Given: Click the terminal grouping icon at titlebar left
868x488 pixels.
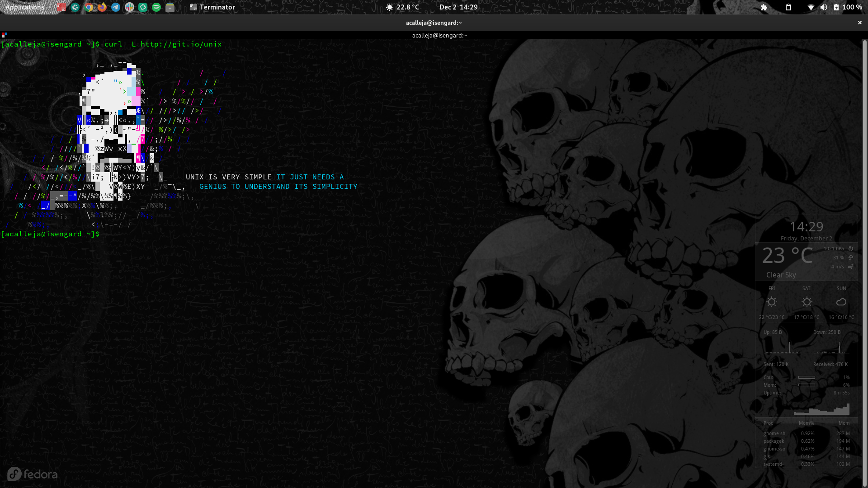Looking at the screenshot, I should pos(5,35).
